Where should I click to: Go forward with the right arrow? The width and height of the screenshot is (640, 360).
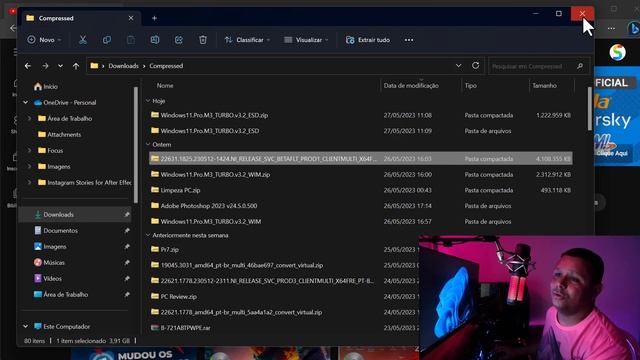coord(45,66)
